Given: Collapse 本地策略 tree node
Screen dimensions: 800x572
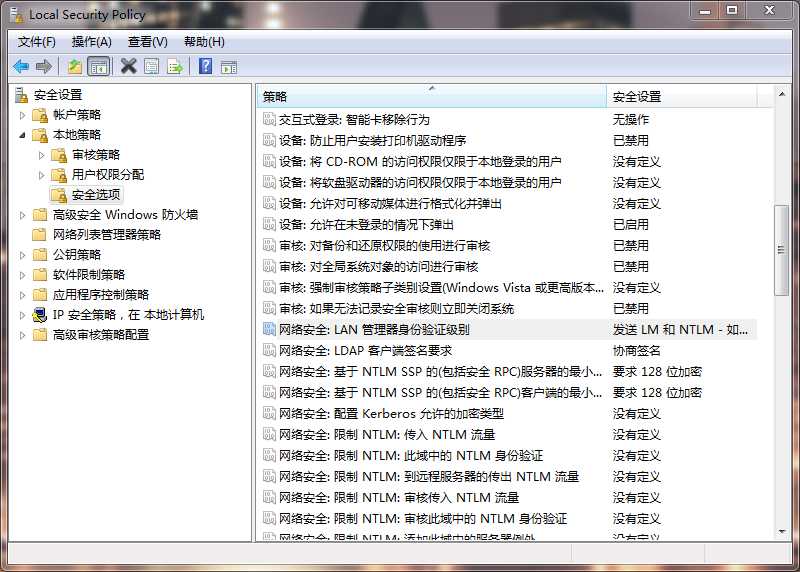Looking at the screenshot, I should (x=22, y=135).
